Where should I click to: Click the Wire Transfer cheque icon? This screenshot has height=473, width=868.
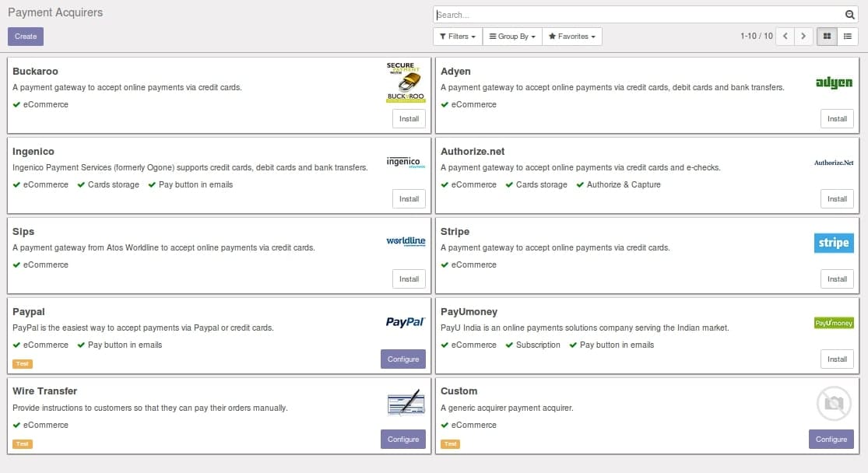click(x=406, y=402)
